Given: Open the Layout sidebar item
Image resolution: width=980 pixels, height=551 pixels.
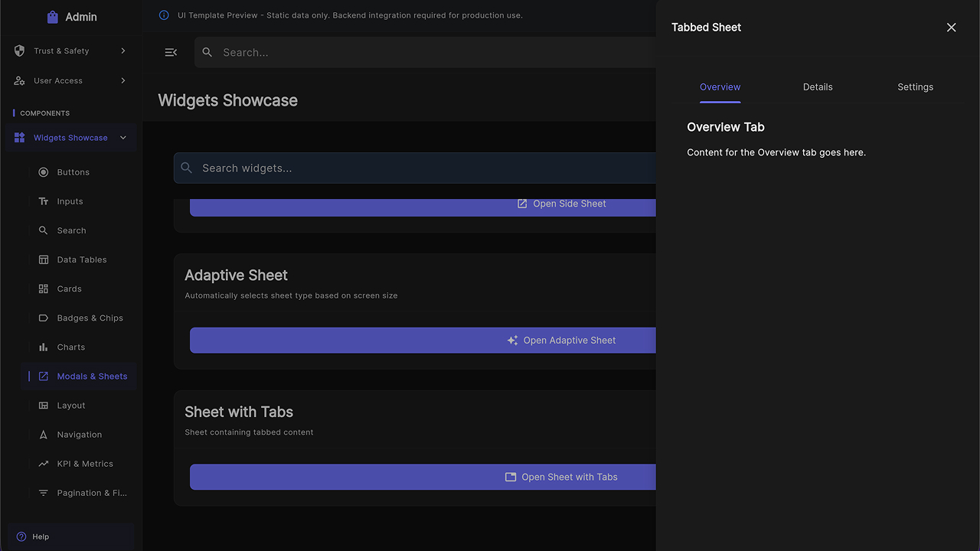Looking at the screenshot, I should (x=79, y=406).
